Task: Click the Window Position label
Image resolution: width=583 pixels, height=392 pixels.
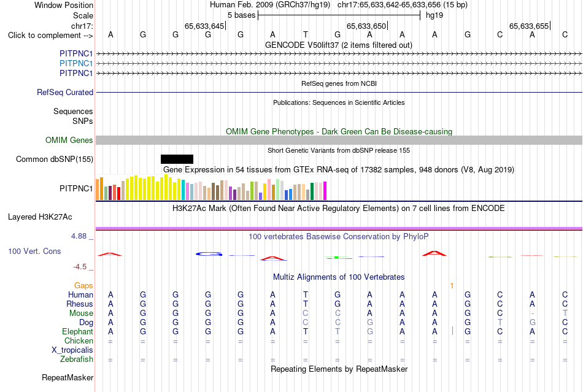Action: pyautogui.click(x=64, y=5)
